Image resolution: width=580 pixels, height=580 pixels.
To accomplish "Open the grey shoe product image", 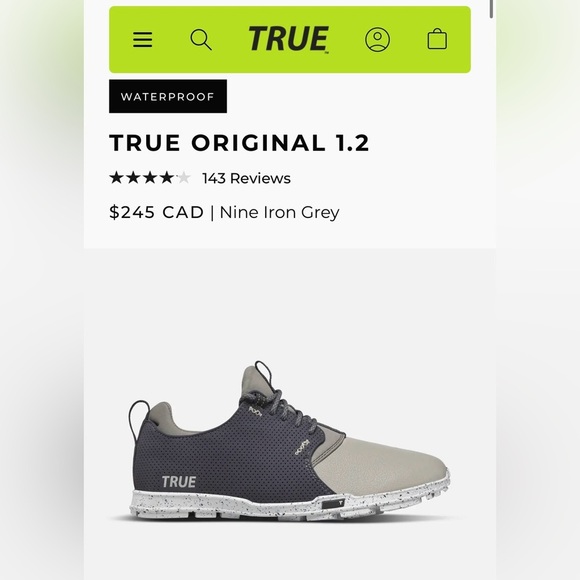I will coord(289,441).
